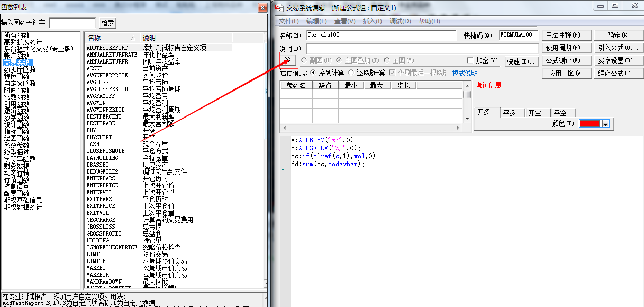Select the 主图(M) radio option

click(x=387, y=60)
